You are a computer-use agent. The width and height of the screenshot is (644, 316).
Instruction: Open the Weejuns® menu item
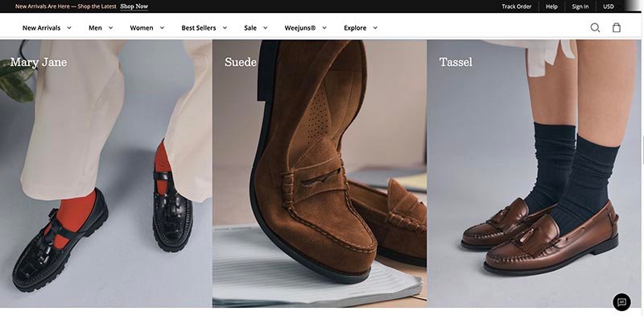[x=299, y=28]
